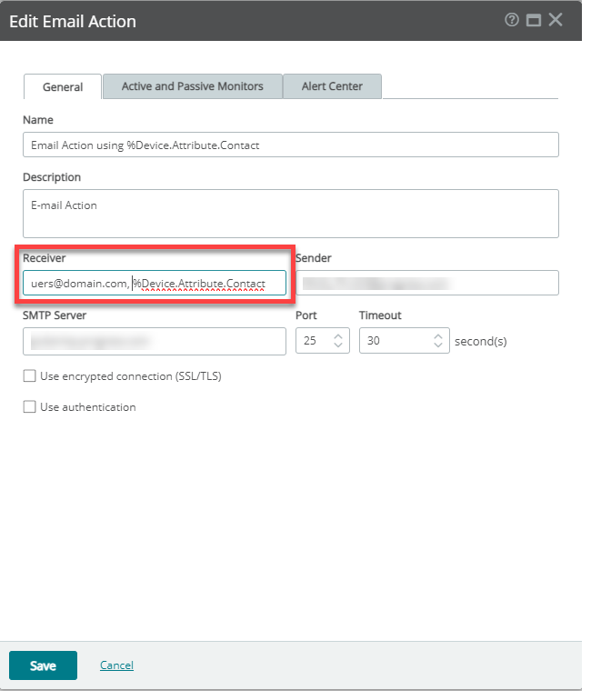Enable Use encrypted connection (SSL/TLS)

coord(29,375)
